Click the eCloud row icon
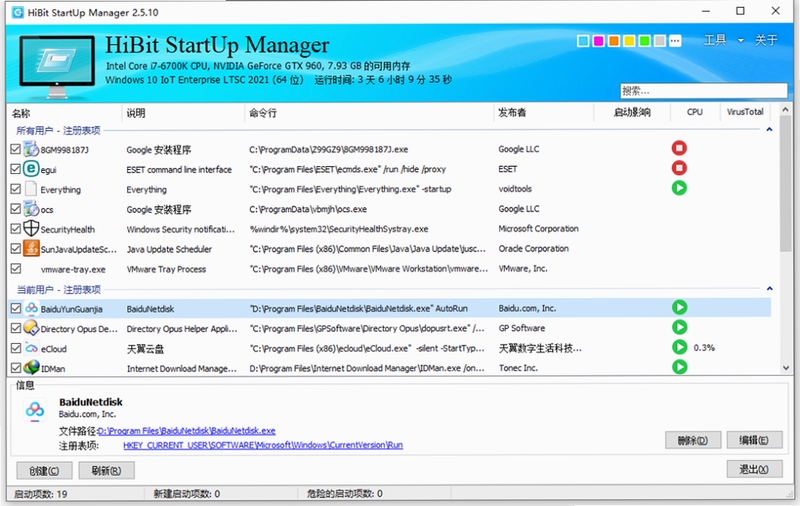Screen dimensions: 800x506 [32, 348]
